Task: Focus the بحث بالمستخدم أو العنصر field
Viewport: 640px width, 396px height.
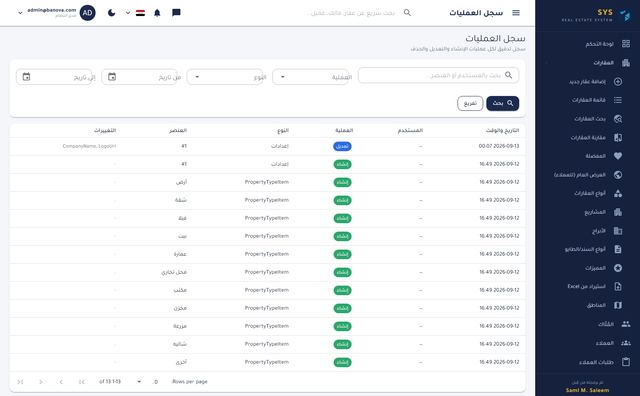Action: pos(438,76)
